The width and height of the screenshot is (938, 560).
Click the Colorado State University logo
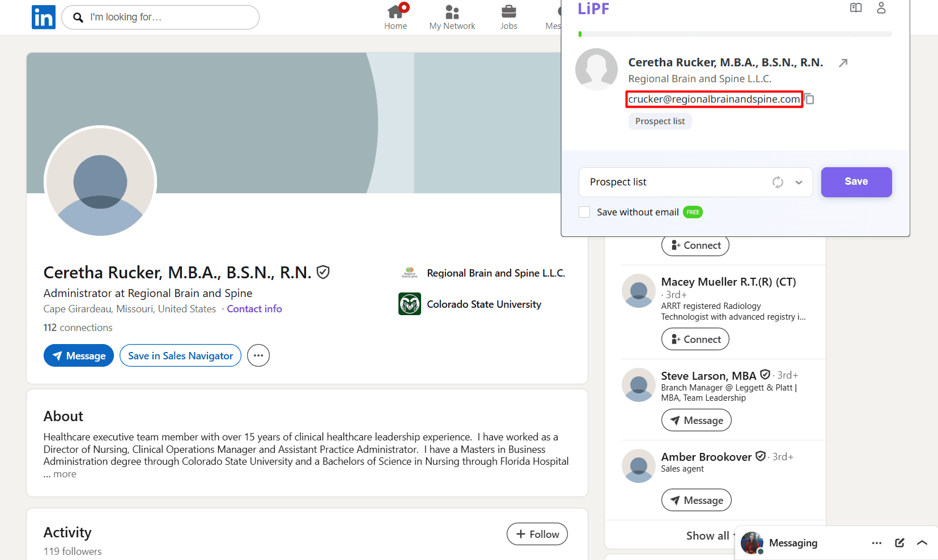coord(410,304)
